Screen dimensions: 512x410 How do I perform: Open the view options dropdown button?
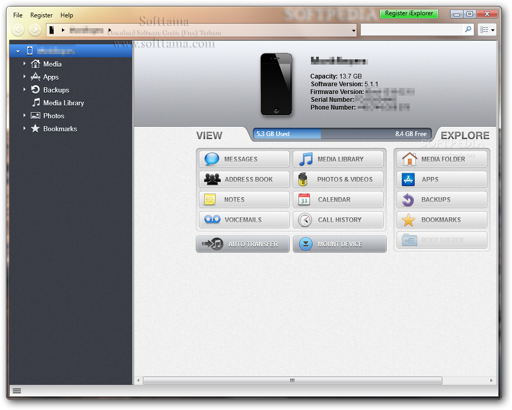point(487,30)
